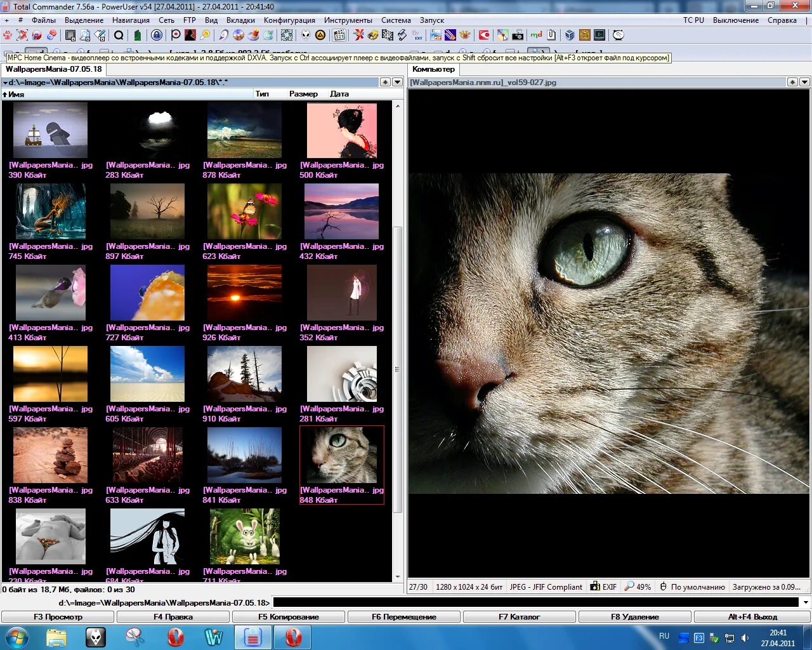Click the blue padlock toolbar icon
This screenshot has height=650, width=812.
(x=156, y=35)
